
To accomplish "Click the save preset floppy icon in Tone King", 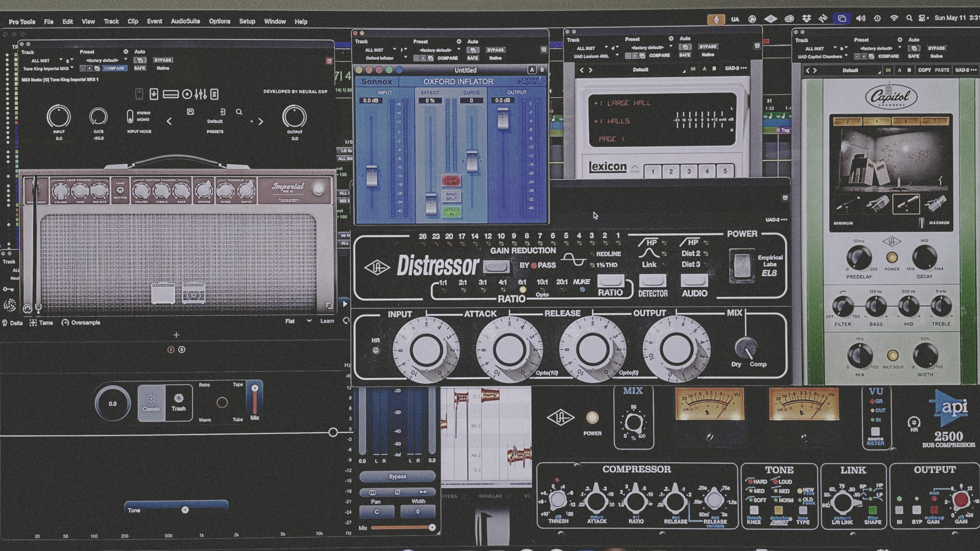I will [x=191, y=111].
